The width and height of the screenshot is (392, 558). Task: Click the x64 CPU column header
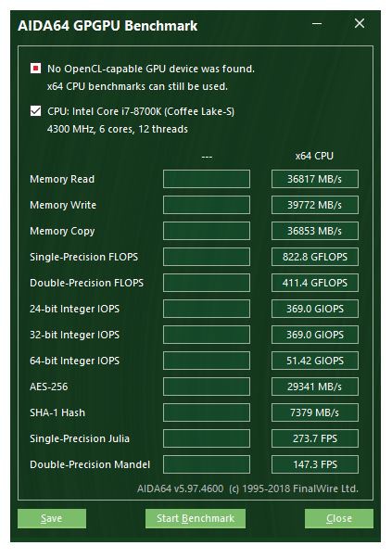point(314,156)
